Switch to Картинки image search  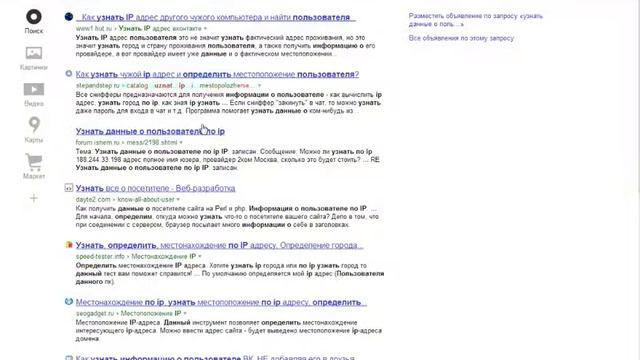click(34, 53)
